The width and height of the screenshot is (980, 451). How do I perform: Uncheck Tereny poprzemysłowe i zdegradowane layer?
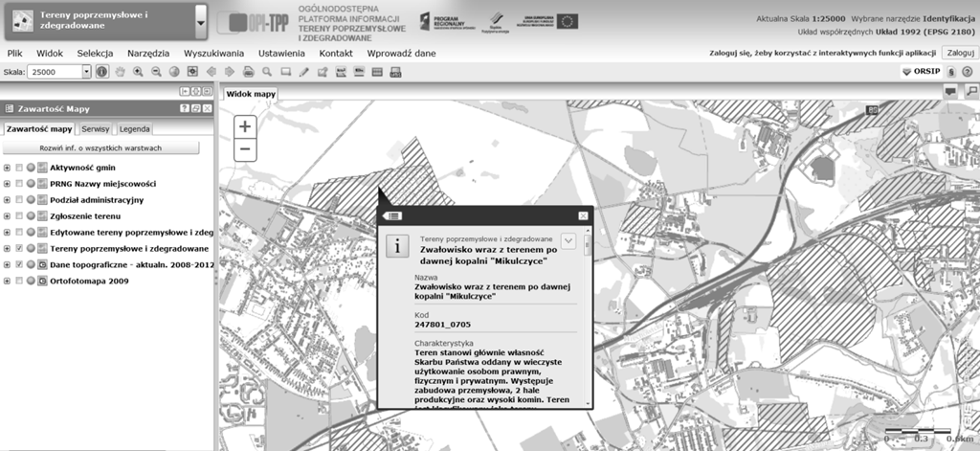[19, 248]
